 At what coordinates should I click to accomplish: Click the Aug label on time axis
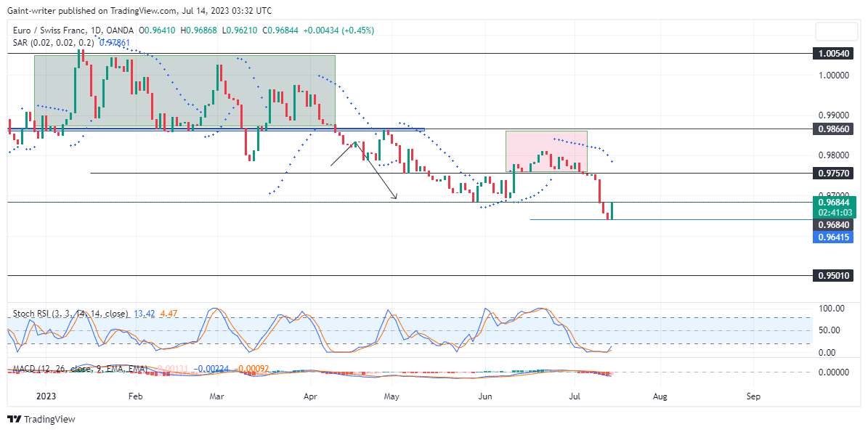coord(660,396)
